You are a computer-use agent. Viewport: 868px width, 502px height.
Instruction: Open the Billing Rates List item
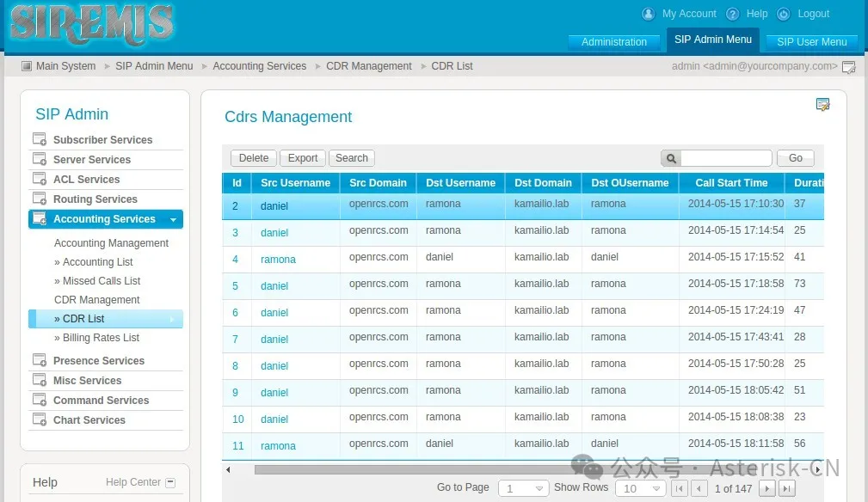[97, 338]
